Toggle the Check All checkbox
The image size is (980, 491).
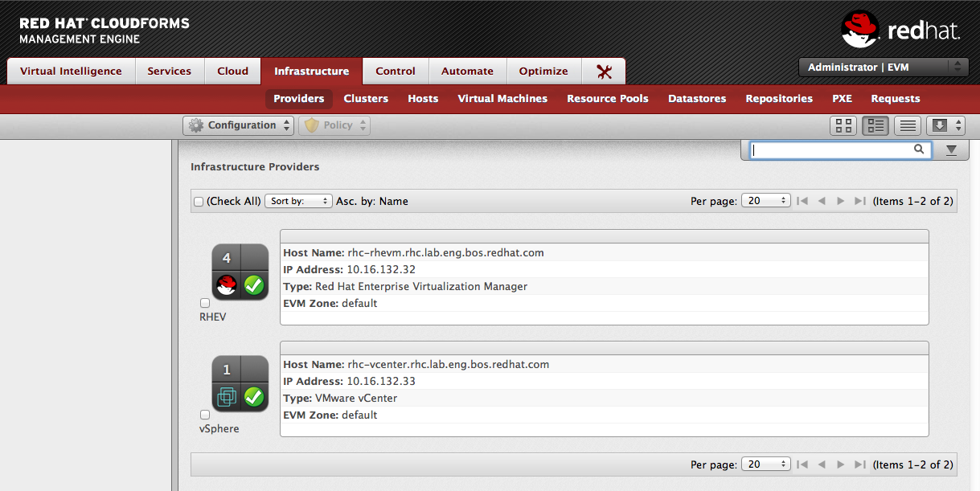pyautogui.click(x=199, y=202)
